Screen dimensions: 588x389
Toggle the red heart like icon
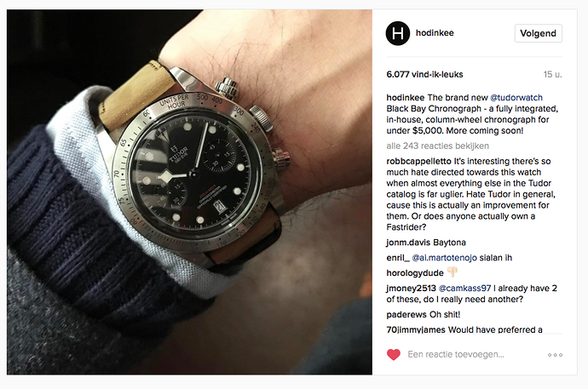pos(394,355)
